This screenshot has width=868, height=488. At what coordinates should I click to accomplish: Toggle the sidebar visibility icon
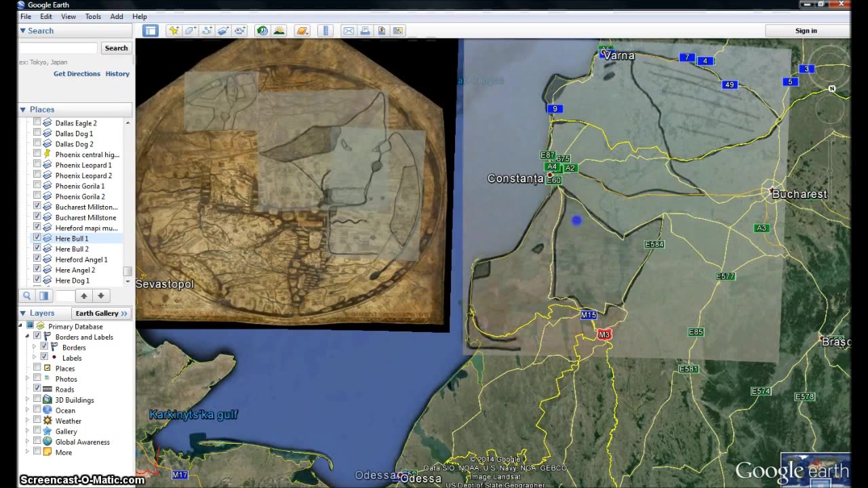[x=151, y=30]
